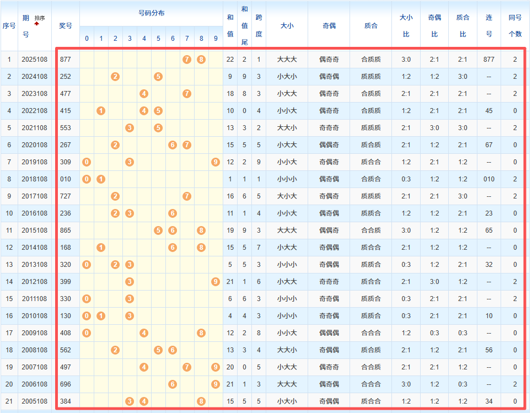The image size is (532, 413).
Task: Click orange ball 2 in row 2024108
Action: tap(115, 76)
